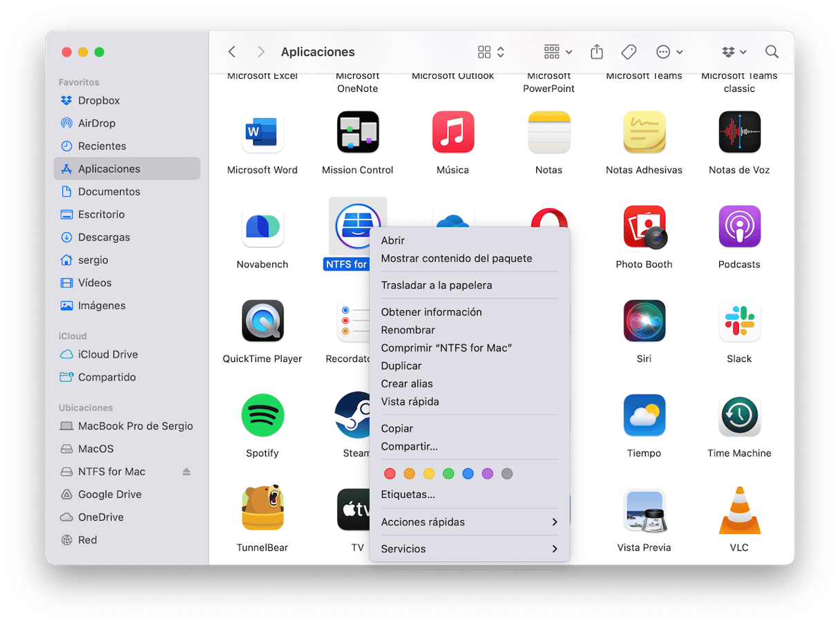
Task: Click the Tiempo weather app icon
Action: (x=644, y=416)
